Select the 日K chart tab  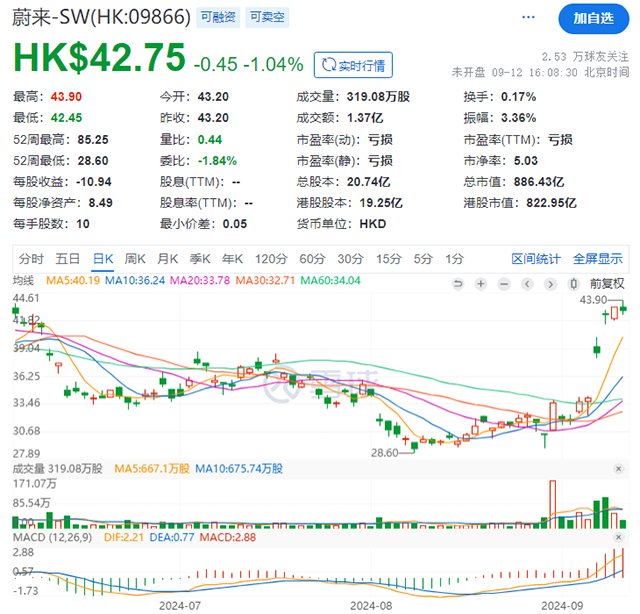click(103, 259)
